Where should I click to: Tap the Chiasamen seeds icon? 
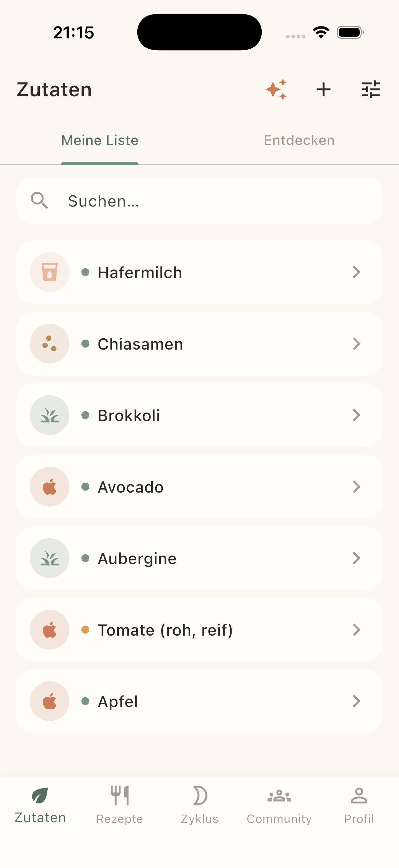tap(50, 344)
